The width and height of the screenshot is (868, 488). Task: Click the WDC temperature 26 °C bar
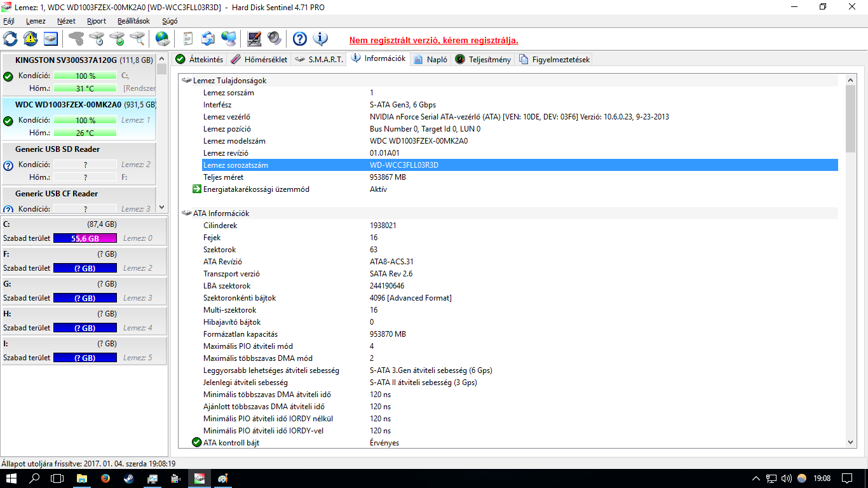[x=85, y=133]
